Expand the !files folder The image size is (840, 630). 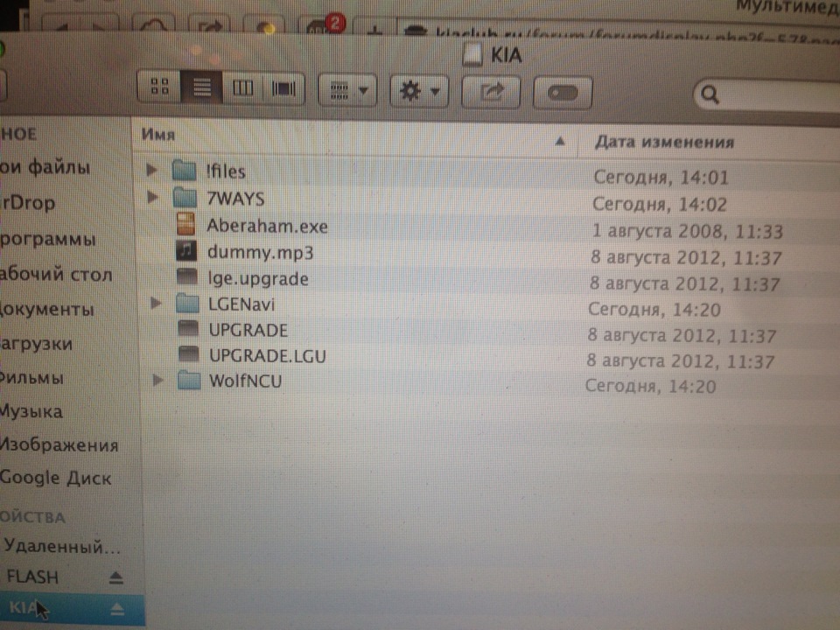(x=152, y=170)
